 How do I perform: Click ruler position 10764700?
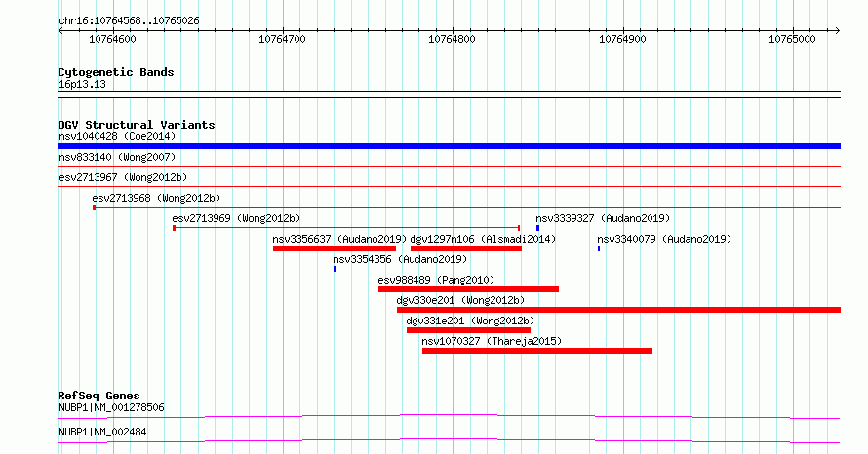(x=282, y=39)
